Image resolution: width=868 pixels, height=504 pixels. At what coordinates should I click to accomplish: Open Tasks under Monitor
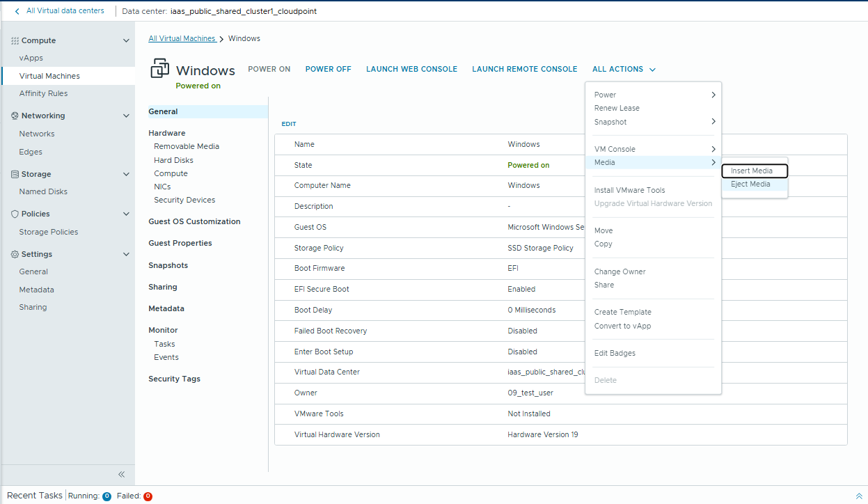point(164,345)
